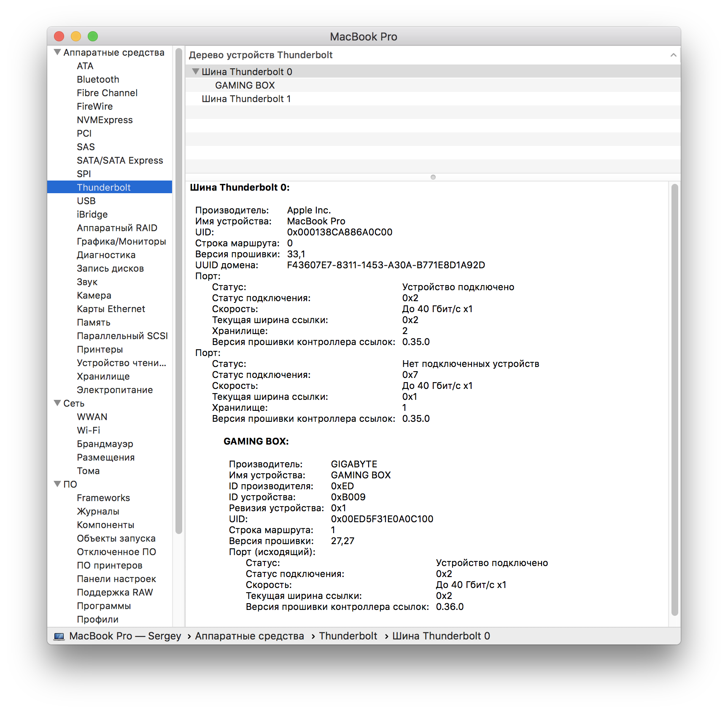Open Компоненты section
Viewport: 728px width, 712px height.
pos(105,525)
